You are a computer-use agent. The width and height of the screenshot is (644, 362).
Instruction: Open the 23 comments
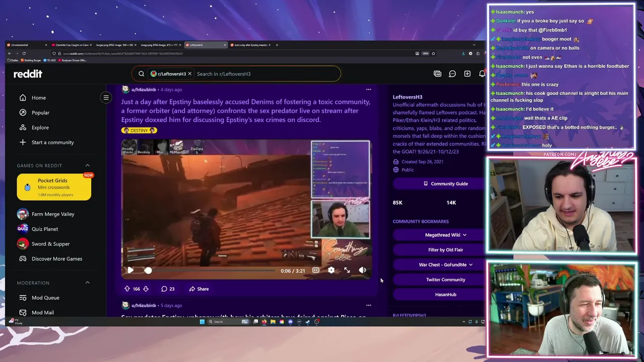[x=168, y=289]
